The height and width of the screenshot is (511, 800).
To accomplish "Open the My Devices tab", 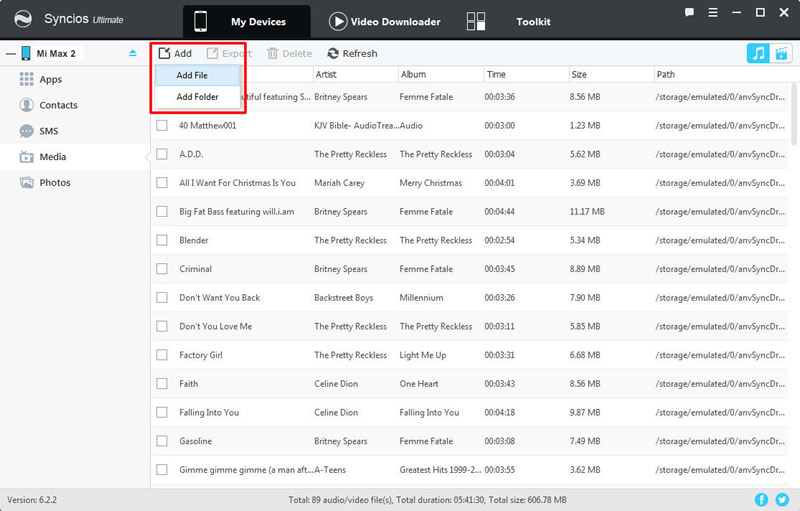I will [247, 21].
